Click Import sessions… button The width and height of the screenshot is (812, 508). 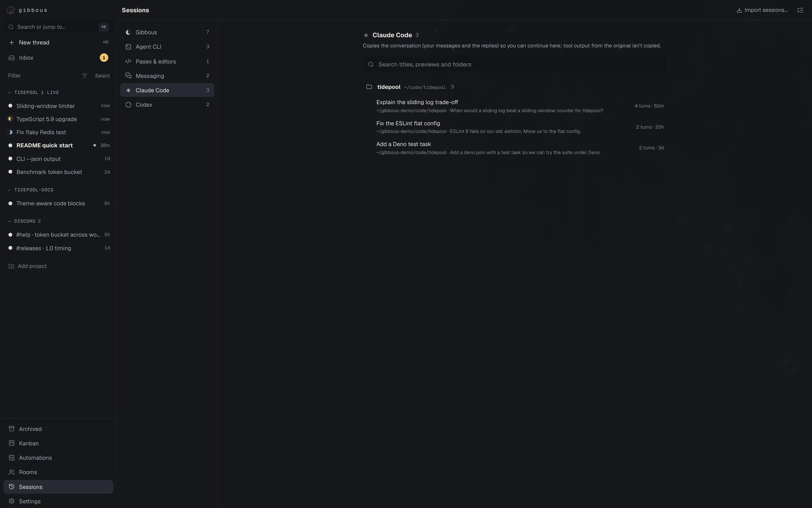click(x=762, y=10)
